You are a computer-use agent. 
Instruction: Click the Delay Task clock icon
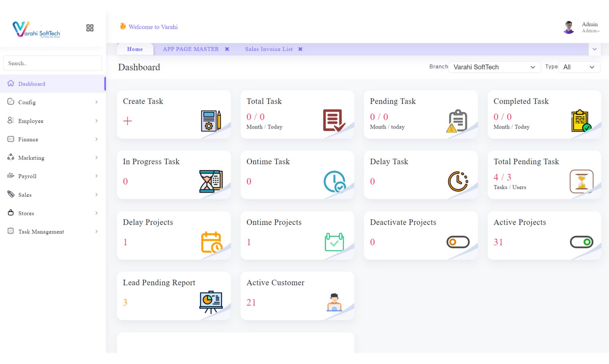coord(458,181)
